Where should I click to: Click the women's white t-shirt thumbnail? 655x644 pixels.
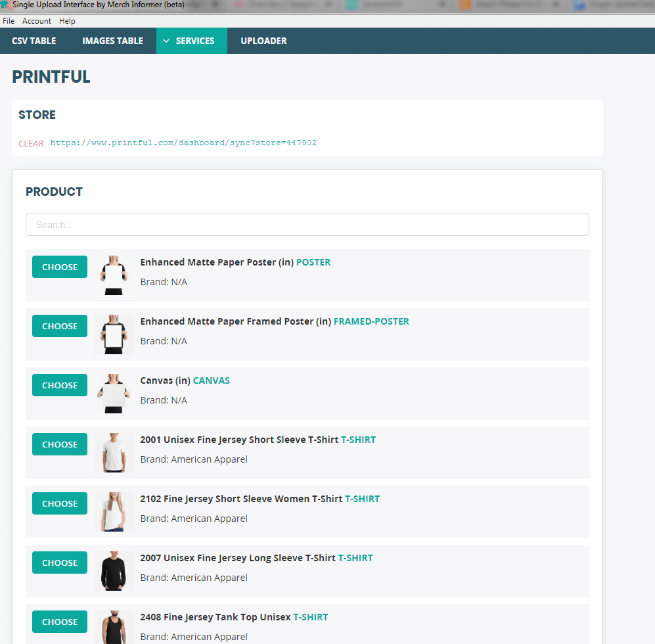point(114,512)
